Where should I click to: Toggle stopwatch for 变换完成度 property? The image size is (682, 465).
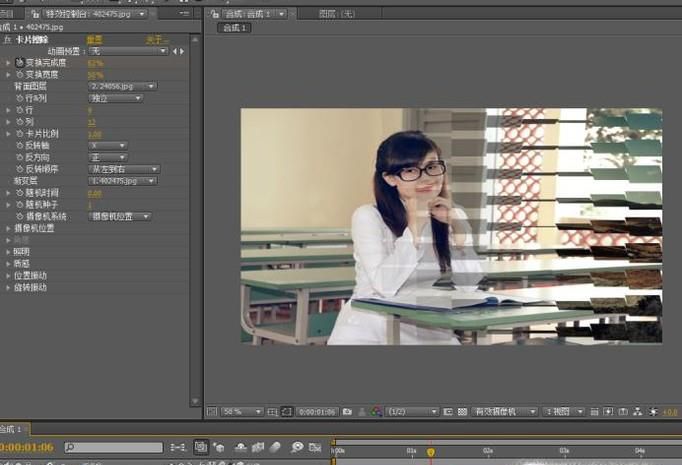[x=19, y=62]
